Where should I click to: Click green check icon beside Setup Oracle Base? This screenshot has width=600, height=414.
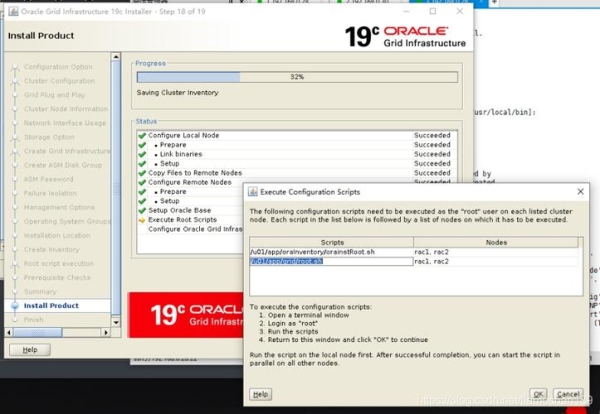tap(142, 210)
